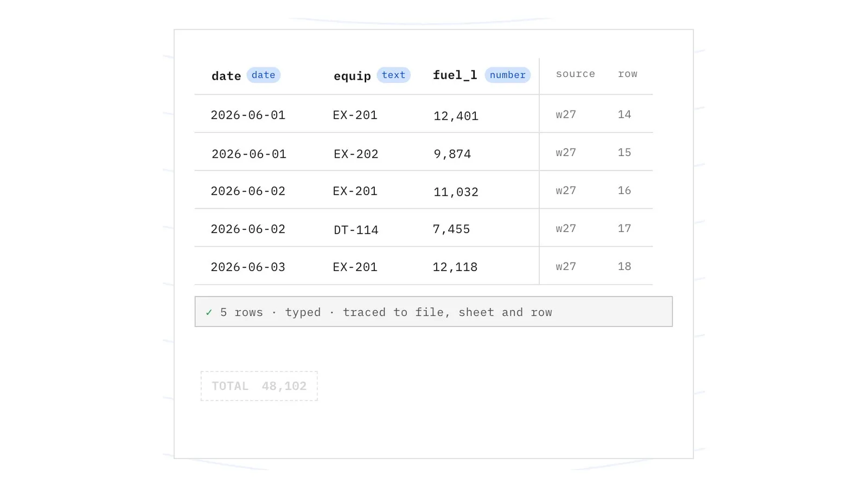
Task: Click the equip column header
Action: pos(352,76)
